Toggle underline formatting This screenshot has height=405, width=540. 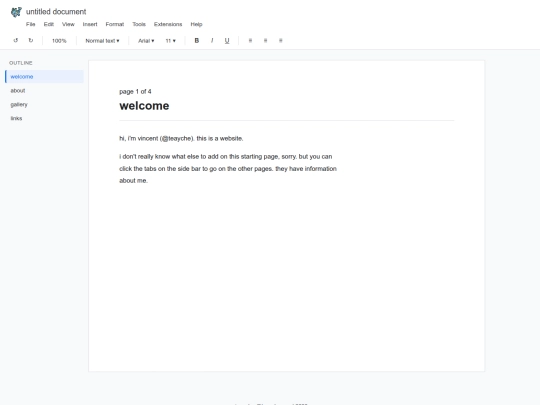pyautogui.click(x=227, y=41)
